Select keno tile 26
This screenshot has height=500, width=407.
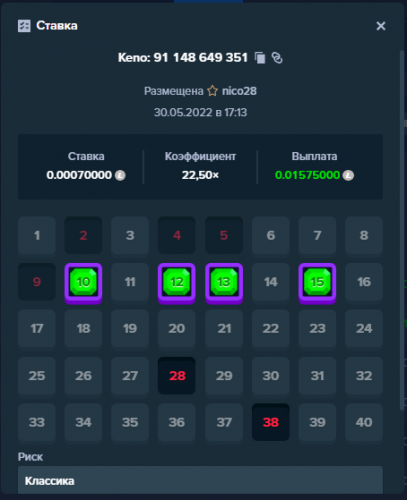click(x=83, y=376)
